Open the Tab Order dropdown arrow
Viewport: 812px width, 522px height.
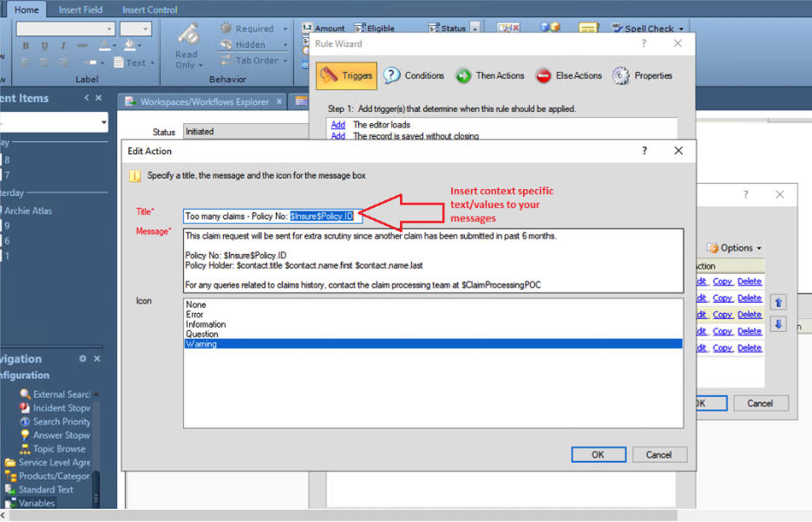click(284, 60)
